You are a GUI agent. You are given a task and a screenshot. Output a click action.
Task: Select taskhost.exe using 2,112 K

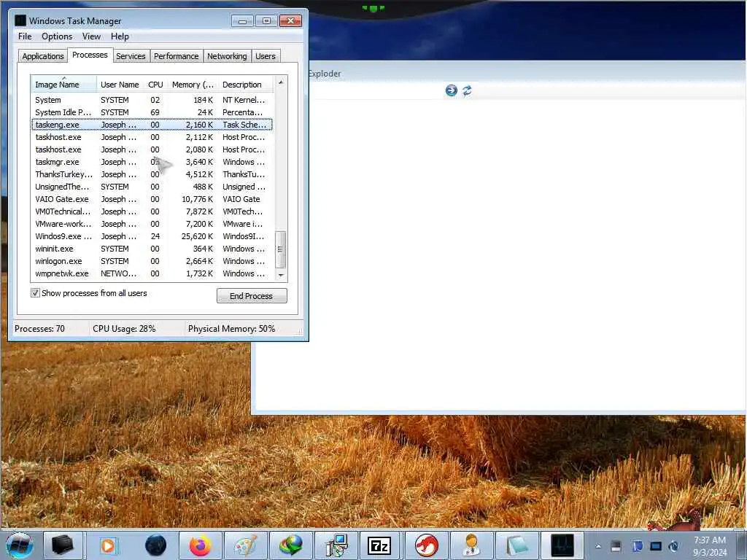click(x=152, y=137)
